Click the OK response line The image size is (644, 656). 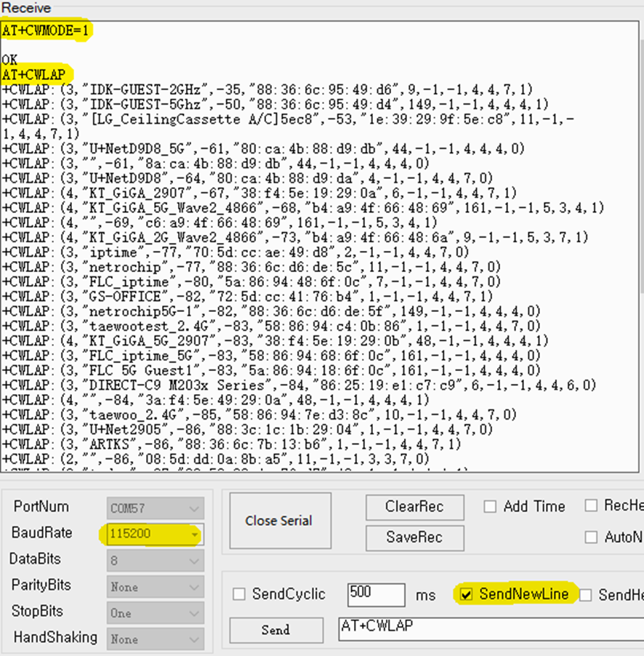pos(9,60)
